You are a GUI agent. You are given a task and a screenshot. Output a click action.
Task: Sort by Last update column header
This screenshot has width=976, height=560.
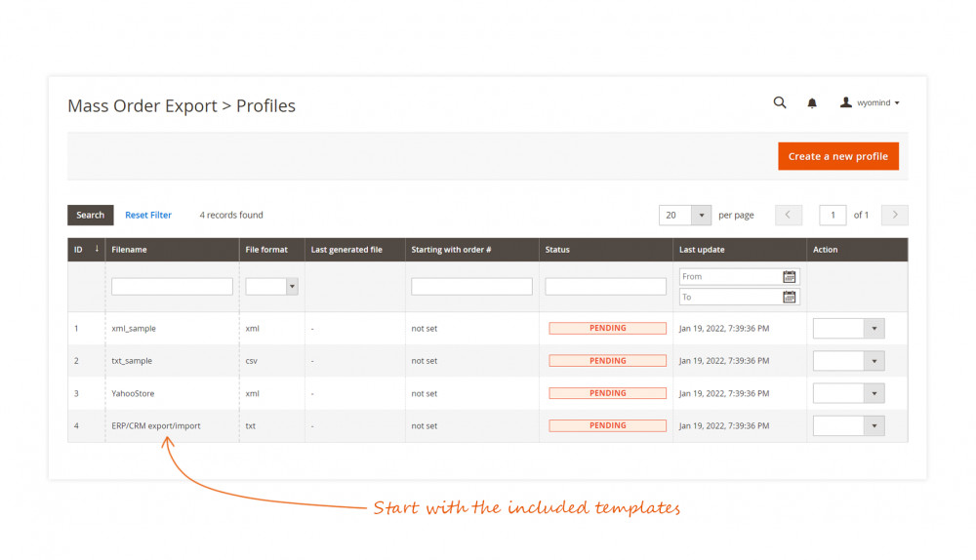[x=702, y=250]
